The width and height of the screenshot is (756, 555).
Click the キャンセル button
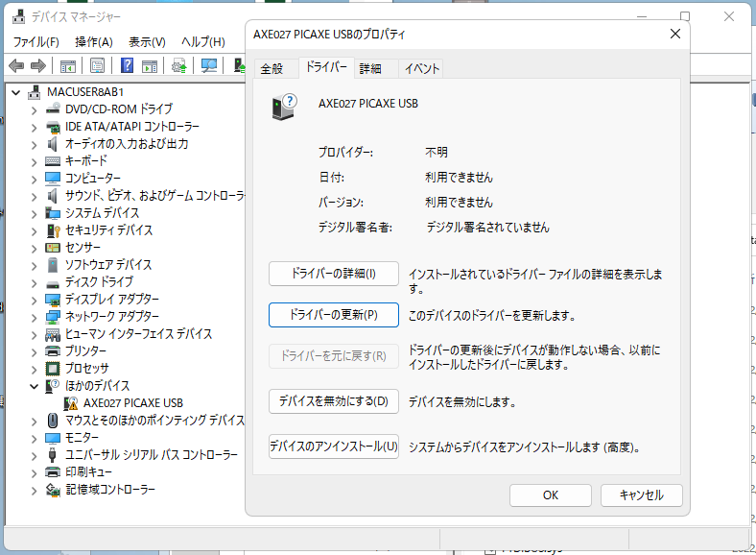(x=642, y=495)
